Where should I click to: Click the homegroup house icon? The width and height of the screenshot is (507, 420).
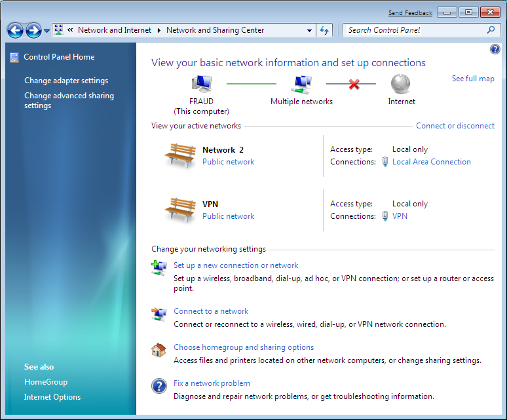tap(159, 350)
